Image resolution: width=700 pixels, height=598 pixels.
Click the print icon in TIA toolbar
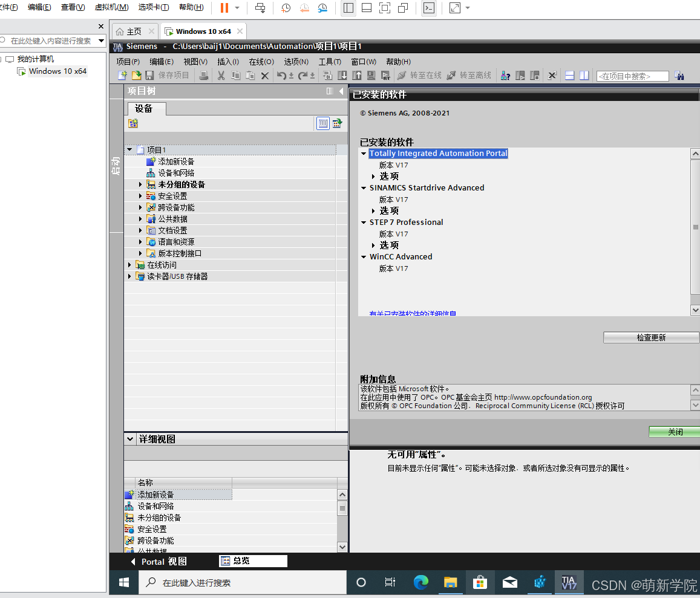203,76
